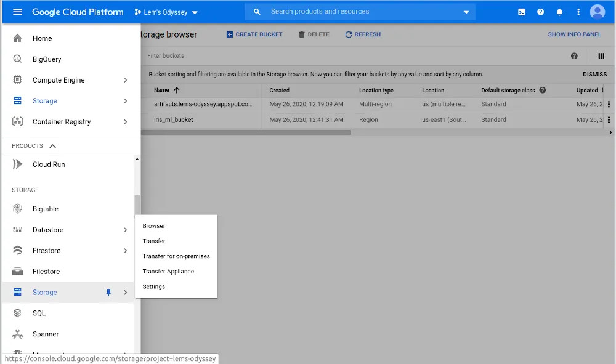Click the Default storage class help icon
The height and width of the screenshot is (364, 616).
543,90
